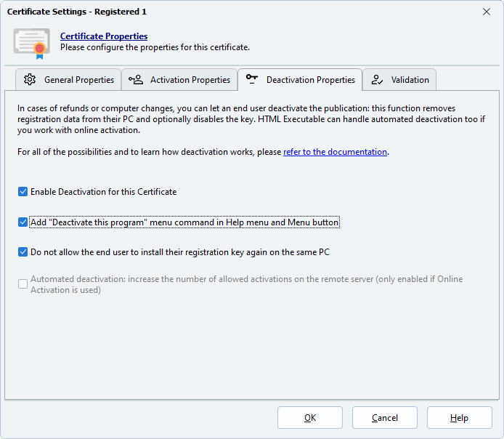
Task: Disable the block on reinstalling the registration key
Action: pyautogui.click(x=23, y=252)
